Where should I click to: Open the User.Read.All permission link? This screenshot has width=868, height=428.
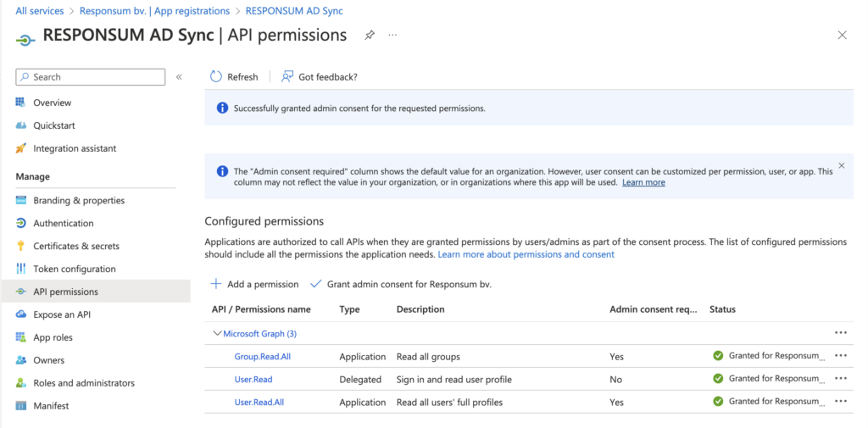(x=259, y=403)
